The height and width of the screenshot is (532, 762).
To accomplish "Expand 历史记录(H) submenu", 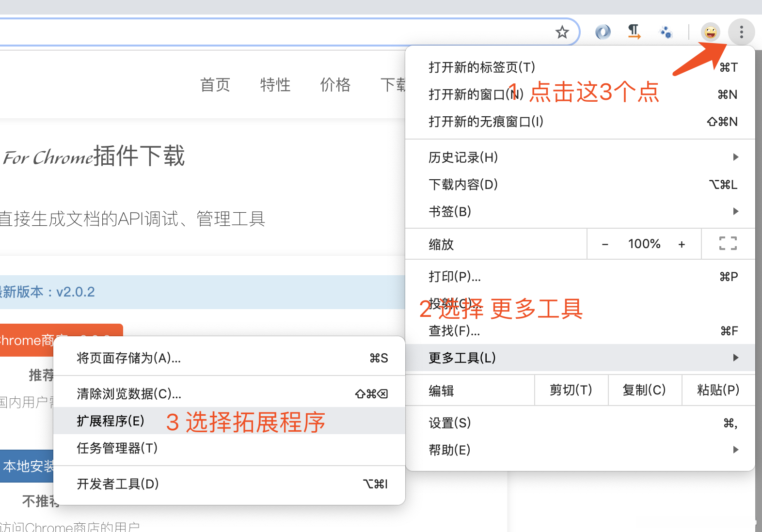I will [580, 157].
